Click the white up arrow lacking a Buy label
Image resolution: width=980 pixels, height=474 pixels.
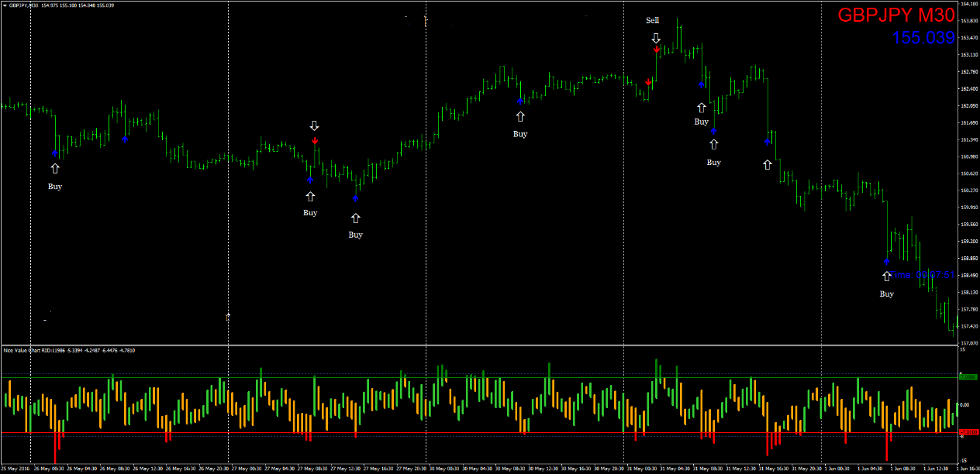coord(767,164)
